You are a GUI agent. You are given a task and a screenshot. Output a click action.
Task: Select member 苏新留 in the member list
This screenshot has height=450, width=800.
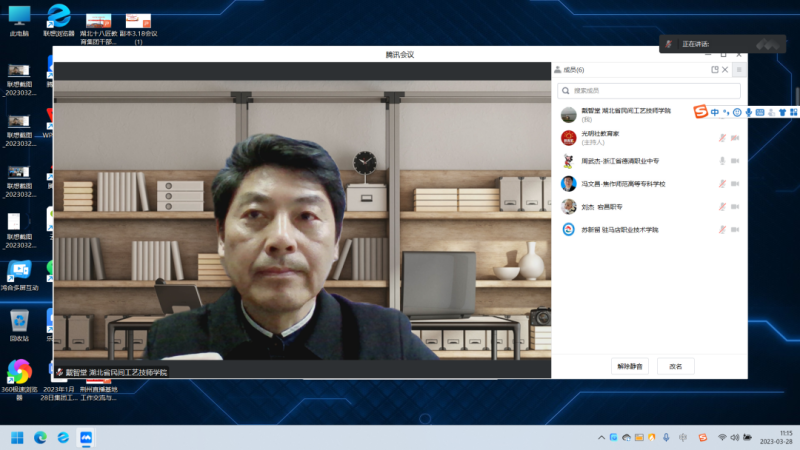pos(649,230)
